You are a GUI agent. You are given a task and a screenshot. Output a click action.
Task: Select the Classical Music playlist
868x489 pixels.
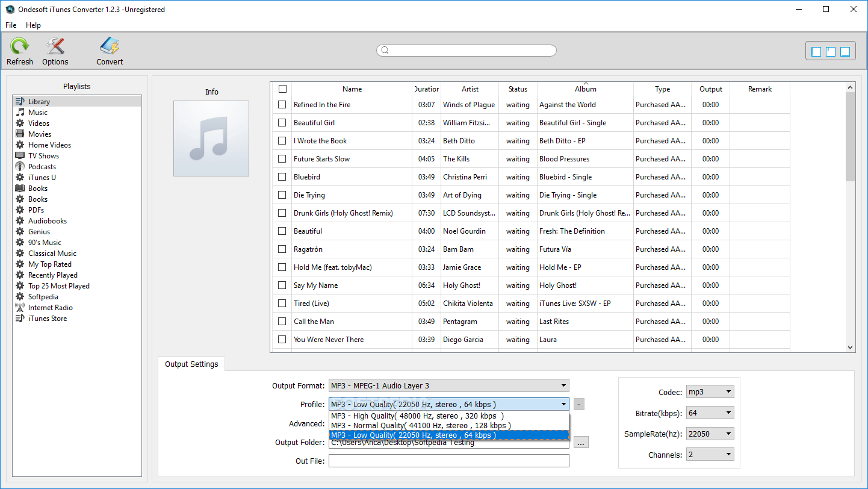tap(77, 254)
